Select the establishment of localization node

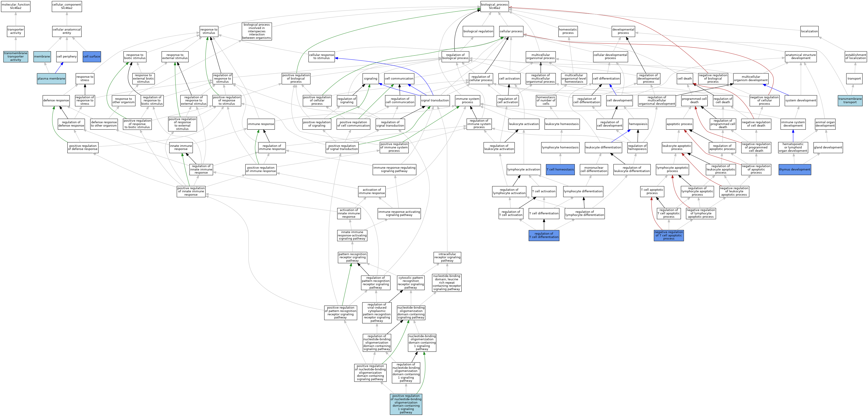click(x=856, y=57)
